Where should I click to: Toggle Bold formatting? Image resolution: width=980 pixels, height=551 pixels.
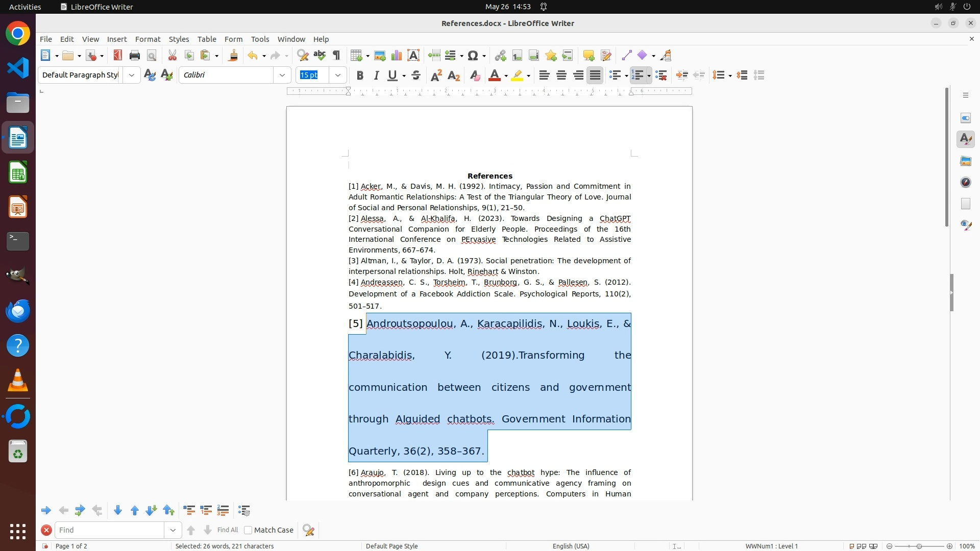[x=360, y=76]
